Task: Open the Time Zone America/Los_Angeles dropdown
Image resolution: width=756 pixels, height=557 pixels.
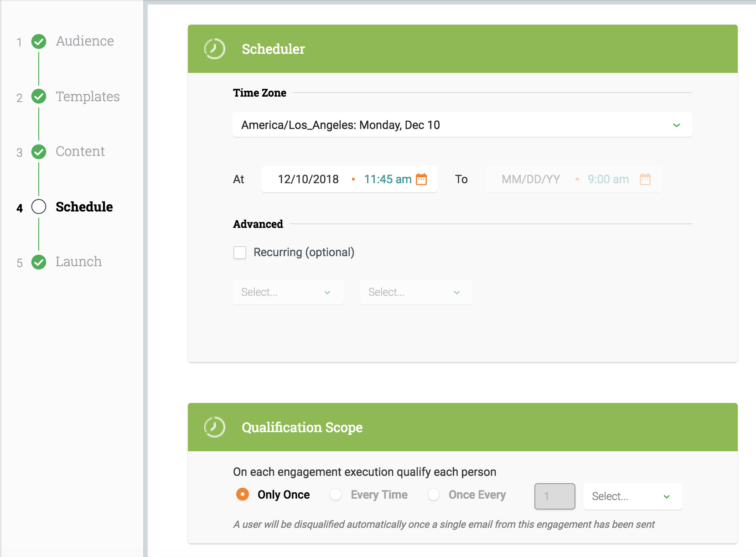Action: pyautogui.click(x=462, y=125)
